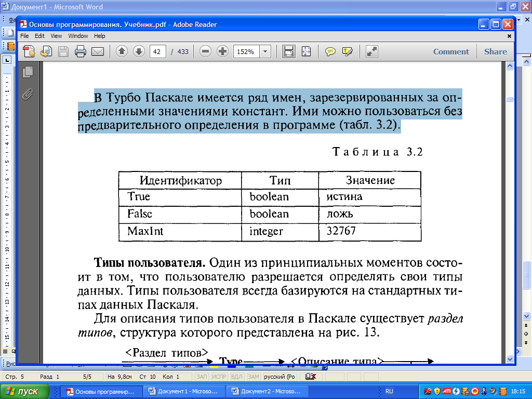This screenshot has width=532, height=399.
Task: Click the spelling check status icon
Action: (311, 377)
